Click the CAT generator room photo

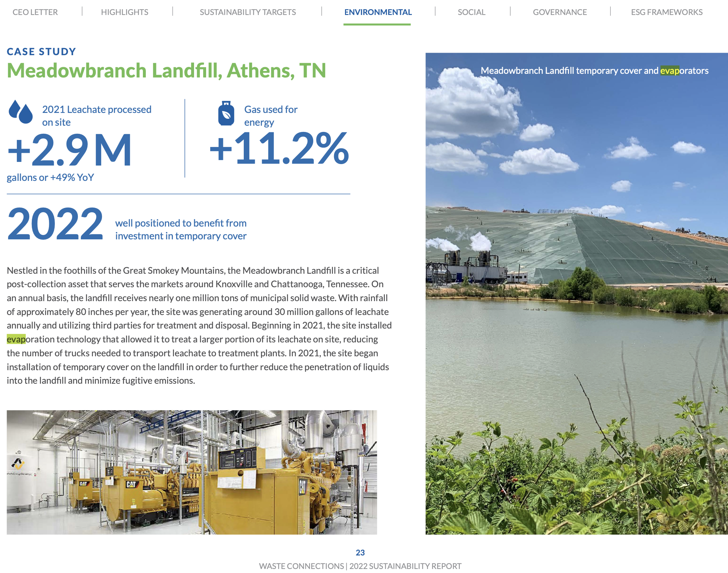tap(192, 472)
